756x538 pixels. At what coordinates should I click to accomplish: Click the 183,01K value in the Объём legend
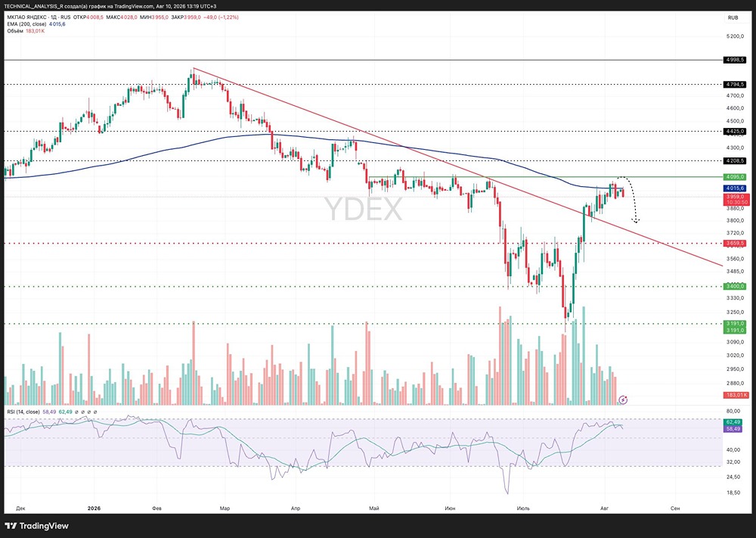coord(36,31)
